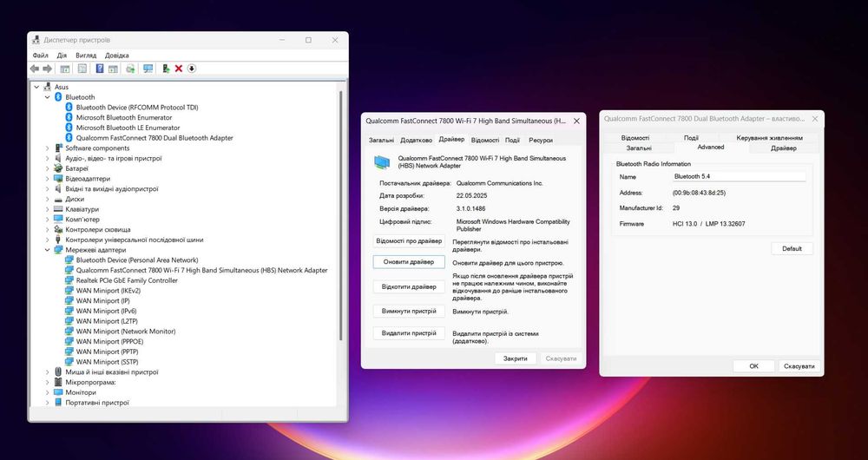Image resolution: width=868 pixels, height=460 pixels.
Task: Click the Update device driver toolbar icon
Action: (166, 69)
